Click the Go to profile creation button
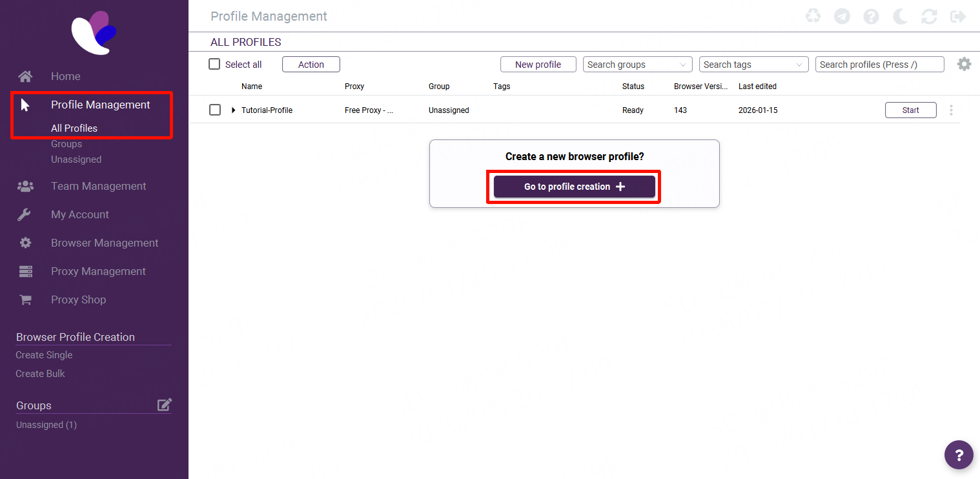The height and width of the screenshot is (479, 980). coord(574,187)
